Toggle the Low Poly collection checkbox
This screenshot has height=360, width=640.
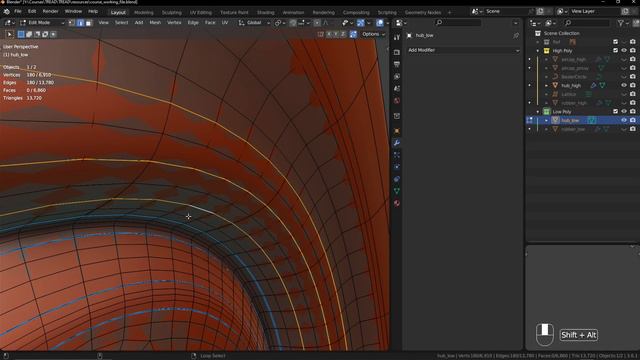click(616, 111)
